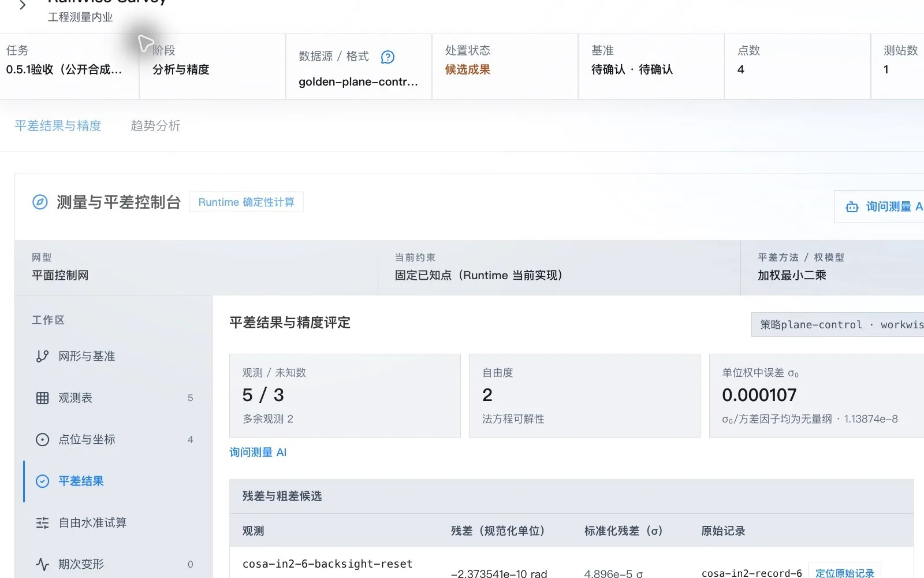Image resolution: width=924 pixels, height=578 pixels.
Task: Click the 观测表 table grid icon
Action: (42, 398)
